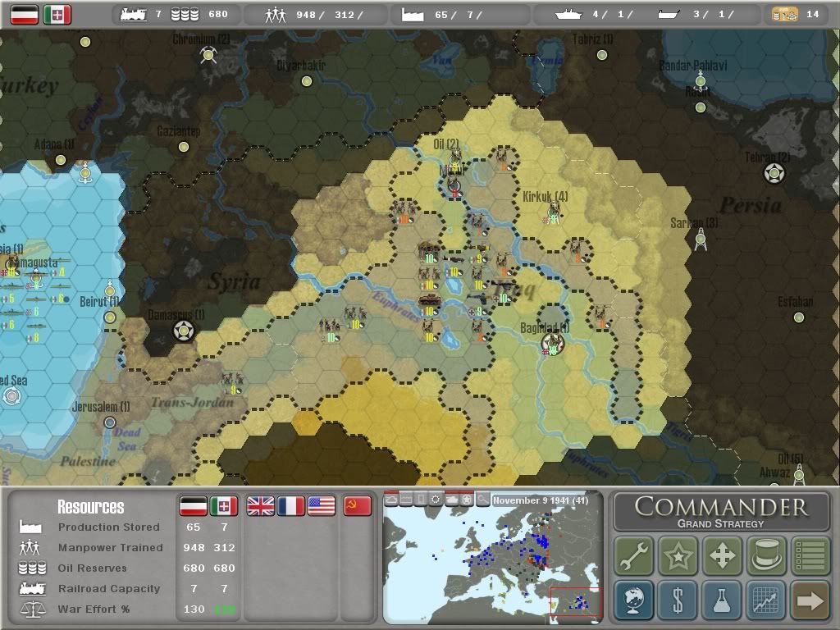Click the manpower people icon in top bar
The height and width of the screenshot is (630, 840).
point(276,15)
